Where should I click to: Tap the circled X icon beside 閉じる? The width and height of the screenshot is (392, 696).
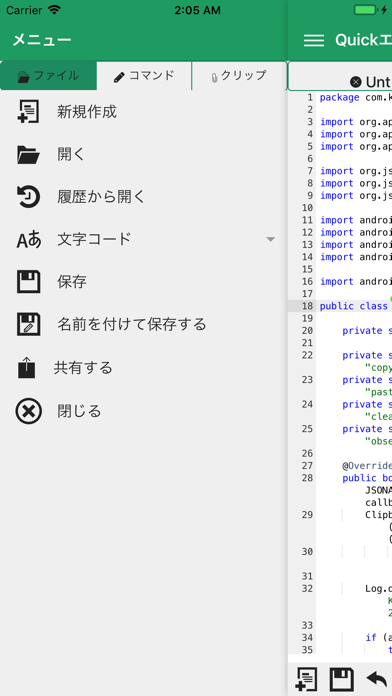28,411
